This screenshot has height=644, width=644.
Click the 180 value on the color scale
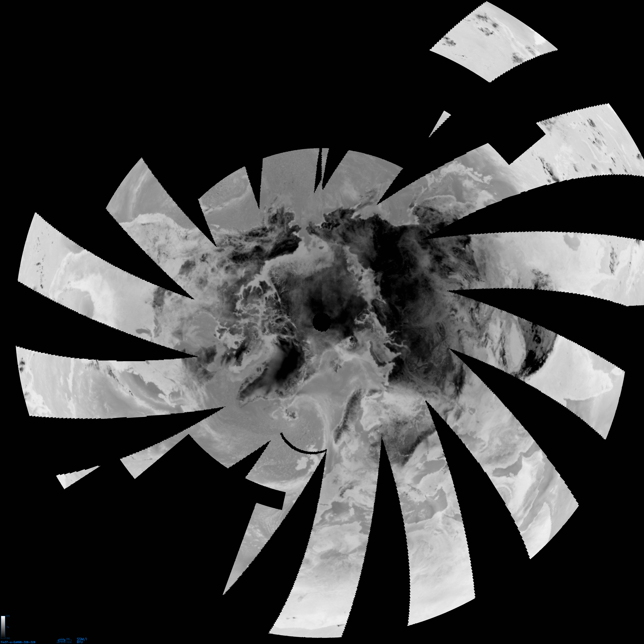coord(8,638)
